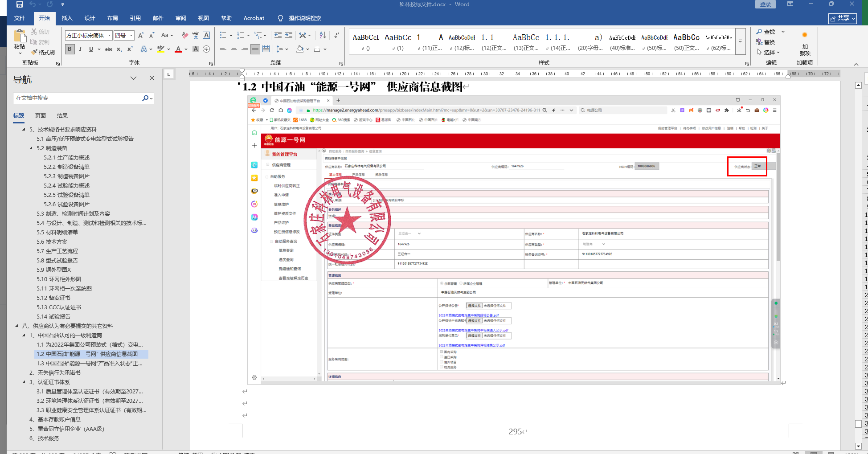
Task: Click the Undo arrow in the title bar
Action: pos(33,4)
